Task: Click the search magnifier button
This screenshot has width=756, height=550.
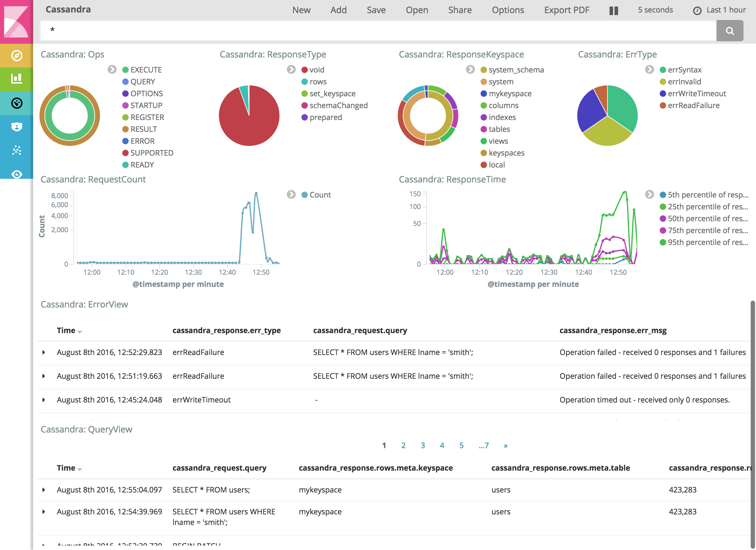Action: point(729,31)
